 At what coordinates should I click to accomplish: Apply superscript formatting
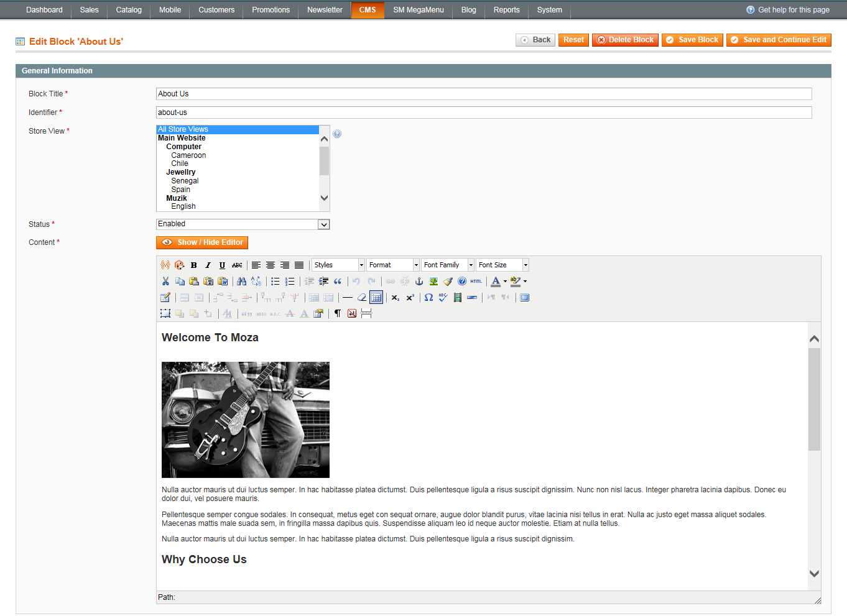pyautogui.click(x=410, y=297)
